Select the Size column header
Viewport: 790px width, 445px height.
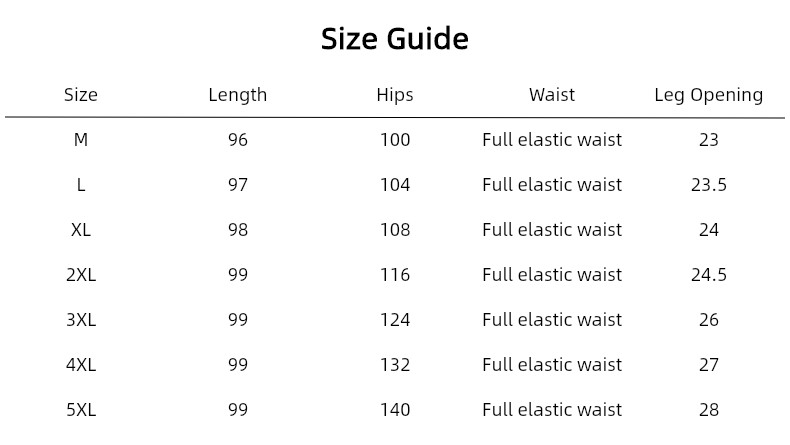pos(81,95)
